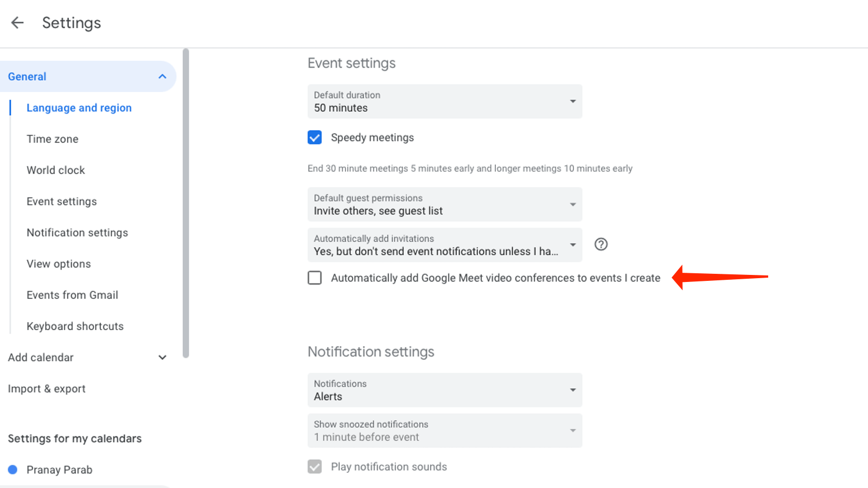Select Event settings in sidebar

click(62, 202)
